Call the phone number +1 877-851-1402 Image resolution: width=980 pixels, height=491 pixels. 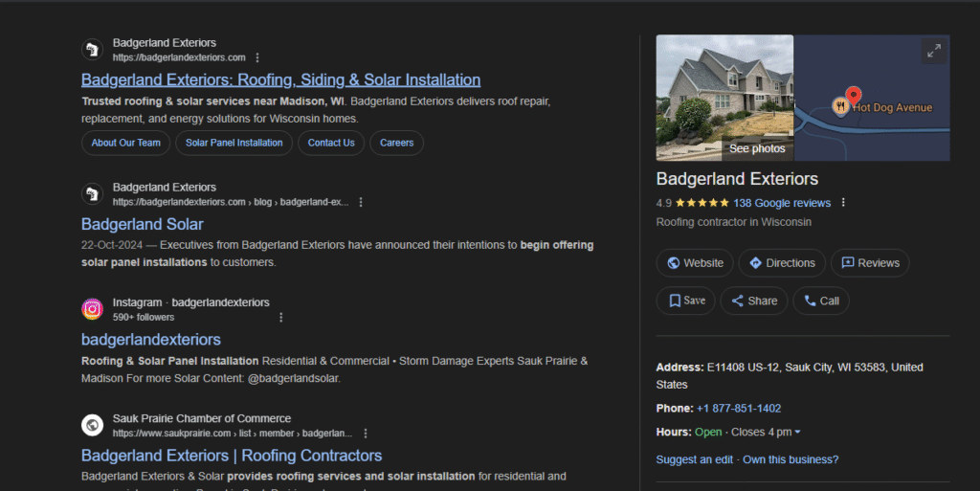(739, 409)
